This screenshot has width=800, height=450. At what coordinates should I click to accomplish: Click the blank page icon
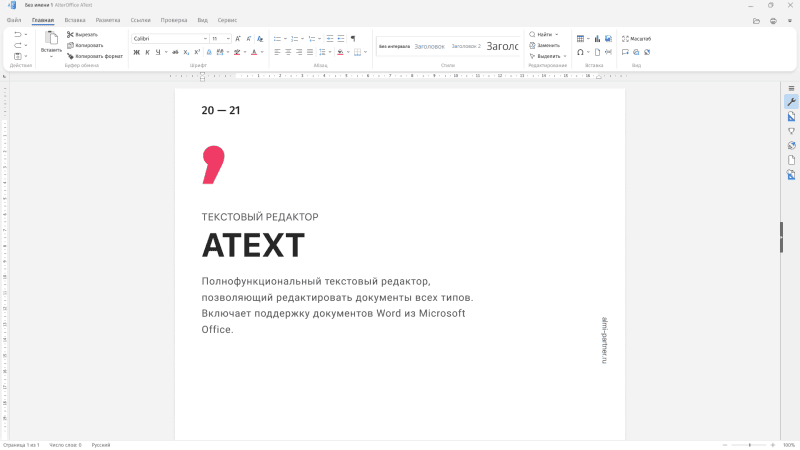click(597, 52)
